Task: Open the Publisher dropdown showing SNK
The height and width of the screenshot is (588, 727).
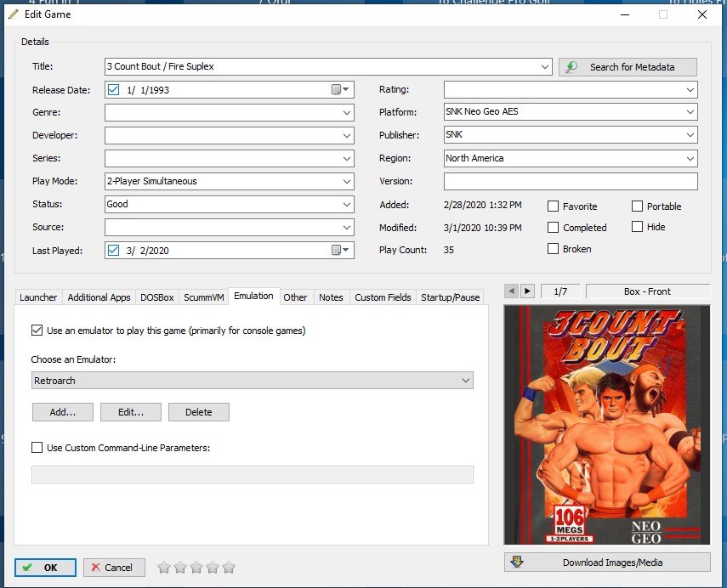Action: [x=690, y=135]
